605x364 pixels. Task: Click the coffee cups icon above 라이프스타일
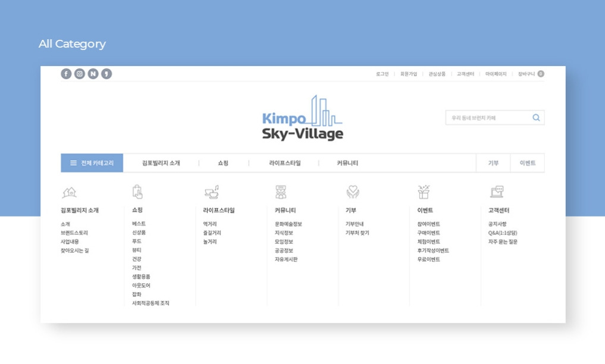pyautogui.click(x=211, y=192)
